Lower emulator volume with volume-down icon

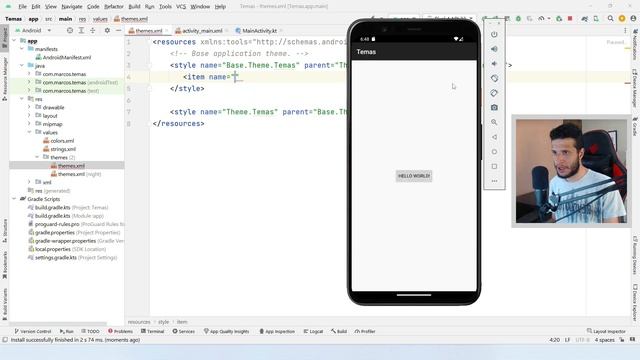click(x=494, y=64)
